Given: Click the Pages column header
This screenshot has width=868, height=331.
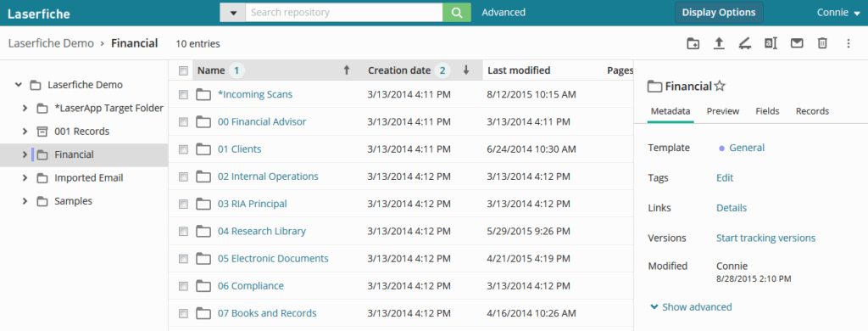Looking at the screenshot, I should pyautogui.click(x=620, y=70).
